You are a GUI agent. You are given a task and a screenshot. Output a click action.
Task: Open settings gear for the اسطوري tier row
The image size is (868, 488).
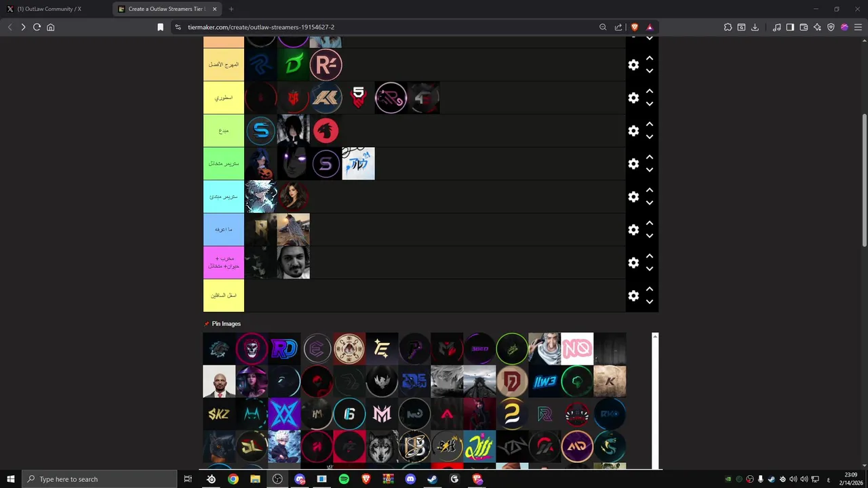633,98
